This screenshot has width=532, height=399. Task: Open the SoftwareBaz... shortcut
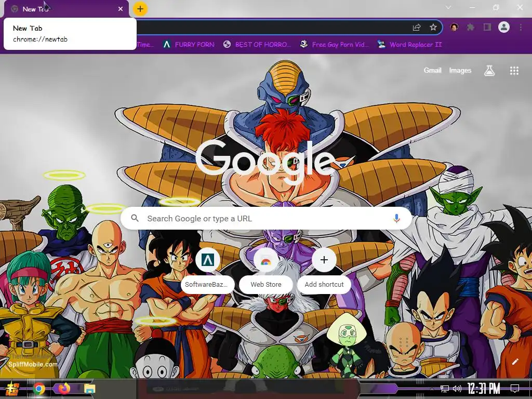[x=208, y=270]
